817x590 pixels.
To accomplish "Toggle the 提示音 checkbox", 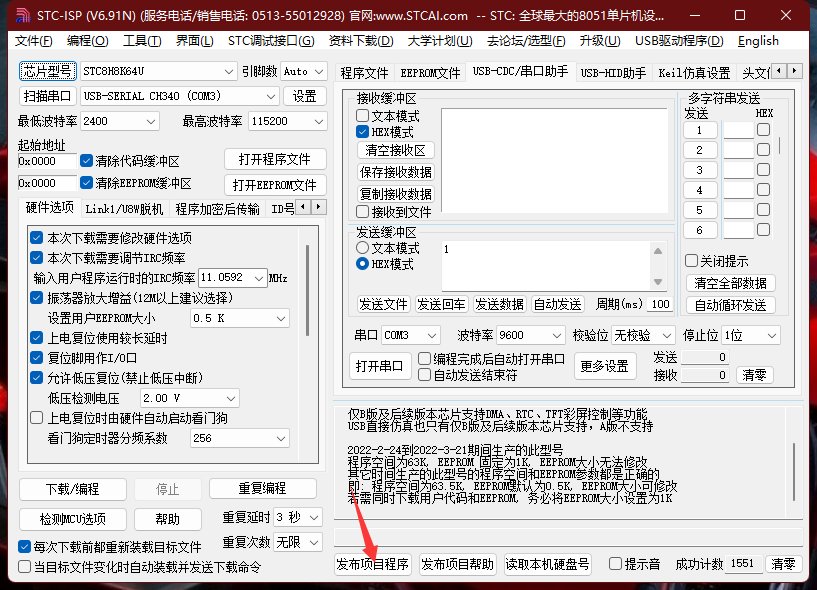I will (616, 564).
